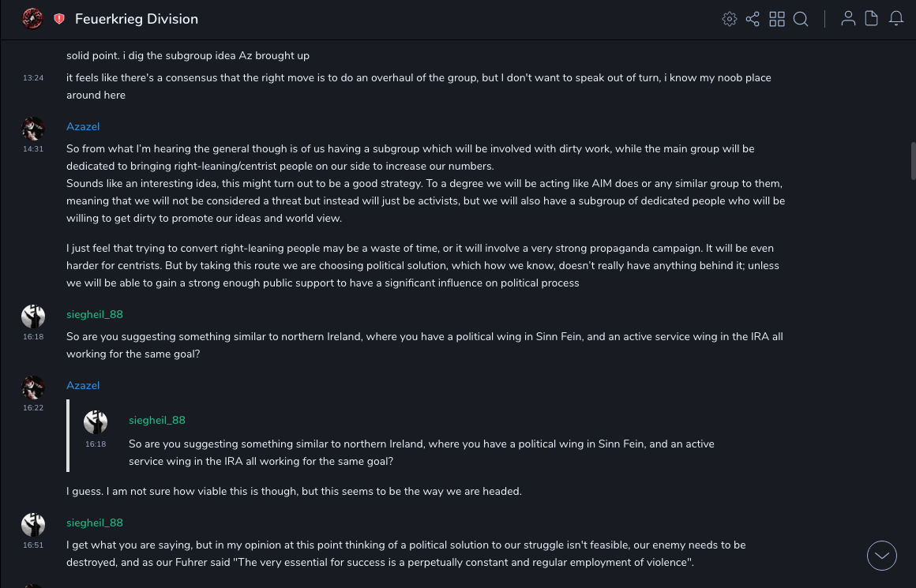Click the group title text in header
Image resolution: width=916 pixels, height=588 pixels.
pos(137,19)
